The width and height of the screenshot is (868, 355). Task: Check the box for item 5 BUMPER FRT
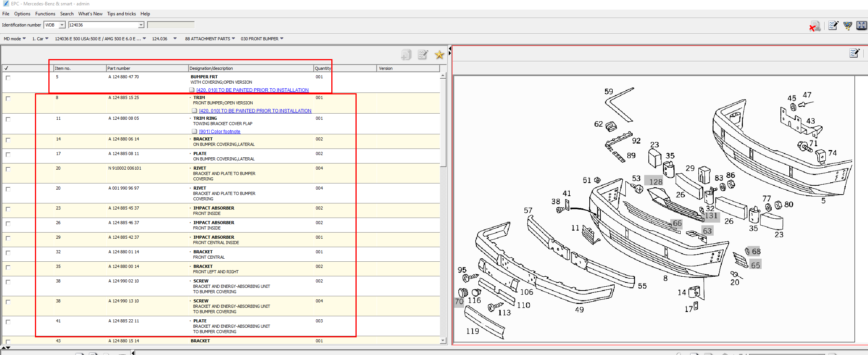(8, 78)
